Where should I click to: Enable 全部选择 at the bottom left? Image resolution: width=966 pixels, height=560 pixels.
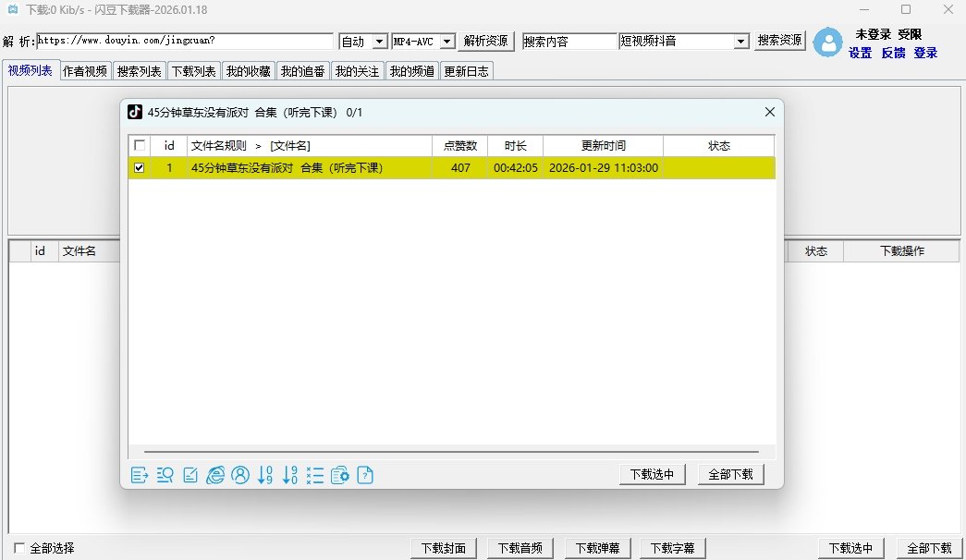tap(18, 547)
